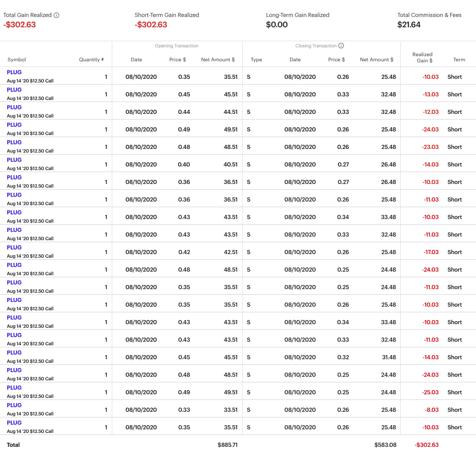The width and height of the screenshot is (476, 452).
Task: Sort by Closing Transaction Net Amount $
Action: coord(377,60)
